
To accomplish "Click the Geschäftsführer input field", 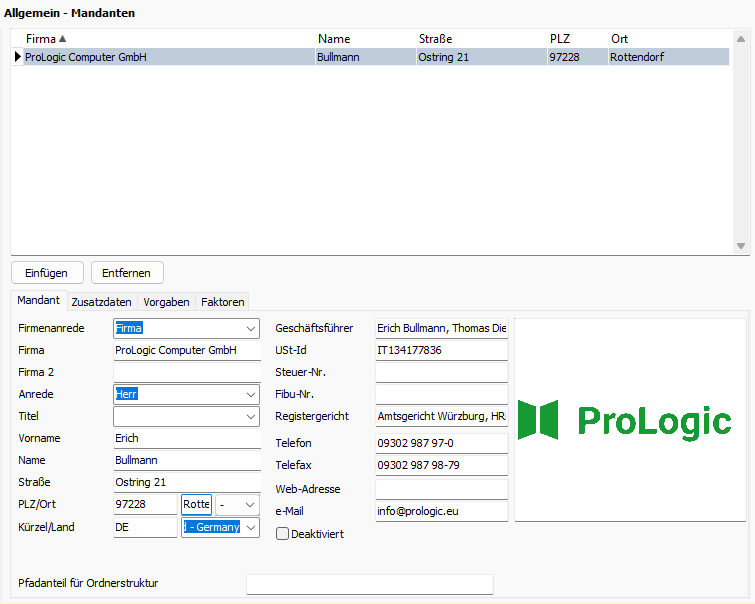I will coord(442,328).
